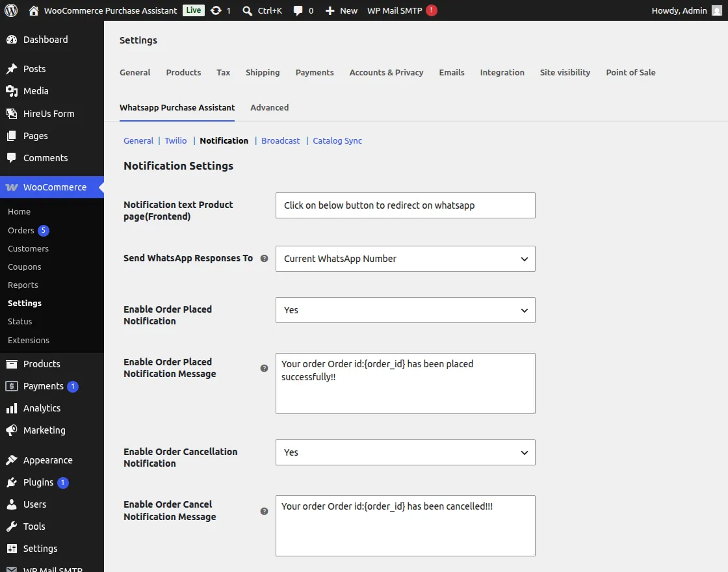This screenshot has height=572, width=728.
Task: Click the updates refresh icon
Action: [216, 10]
